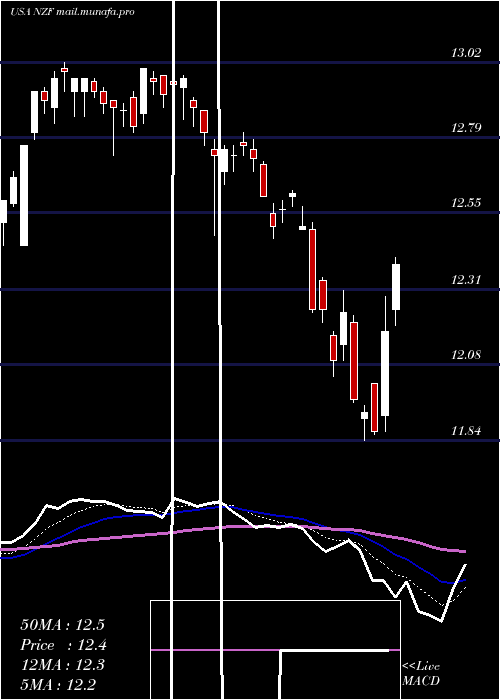Click the '50MA : 12.5' legend entry

coord(62,625)
